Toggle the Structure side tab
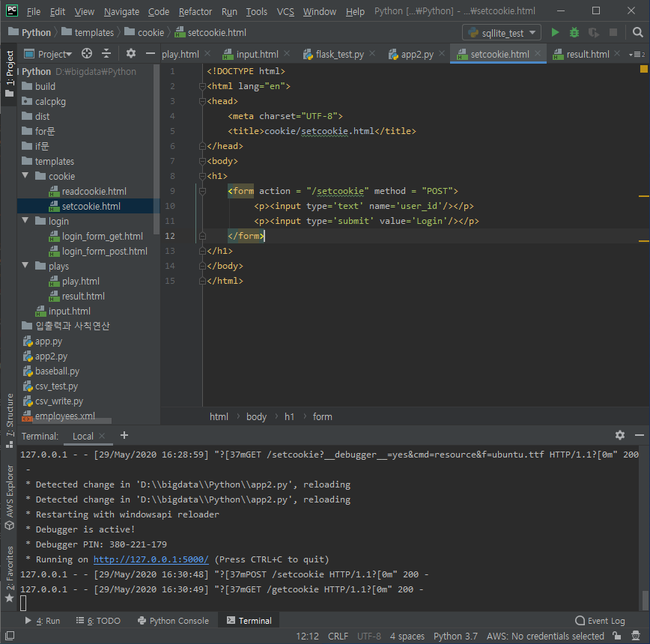650x644 pixels. coord(9,421)
